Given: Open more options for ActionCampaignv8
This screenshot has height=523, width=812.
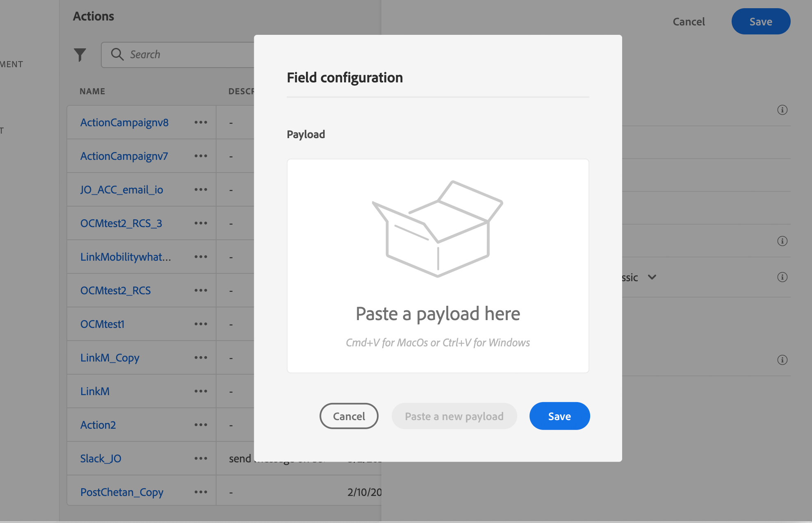Looking at the screenshot, I should coord(201,123).
